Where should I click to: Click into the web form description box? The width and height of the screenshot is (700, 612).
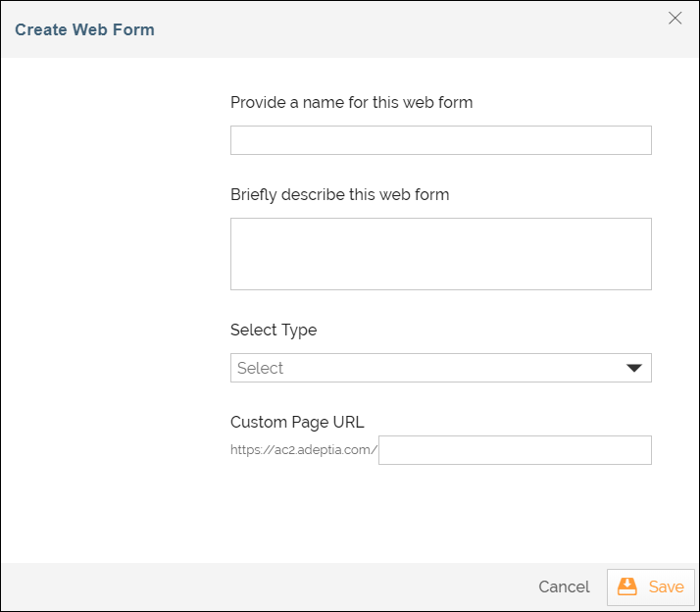(440, 254)
